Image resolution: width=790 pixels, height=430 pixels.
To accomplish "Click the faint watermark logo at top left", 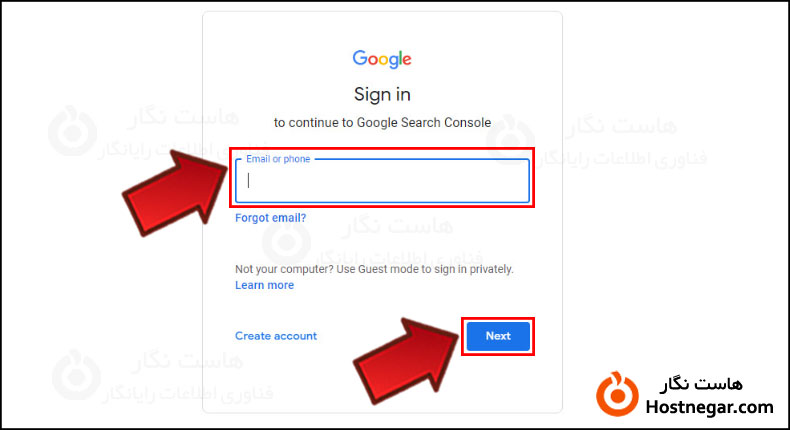I will click(x=73, y=131).
